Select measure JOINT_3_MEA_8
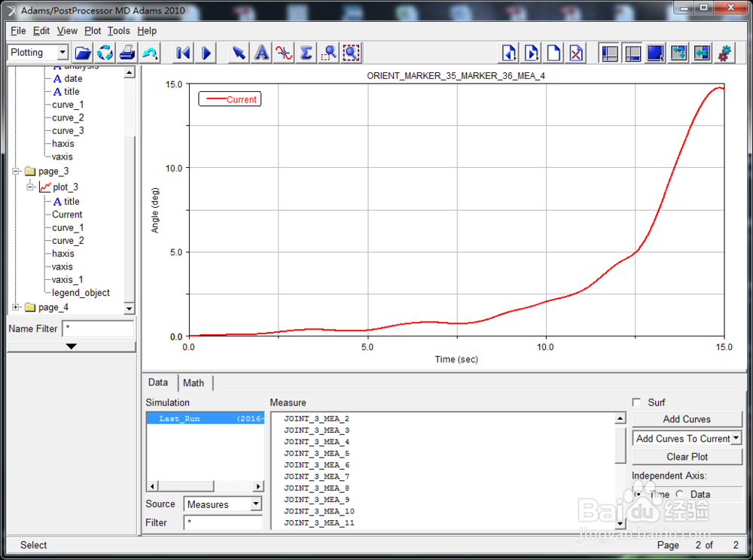 [316, 488]
